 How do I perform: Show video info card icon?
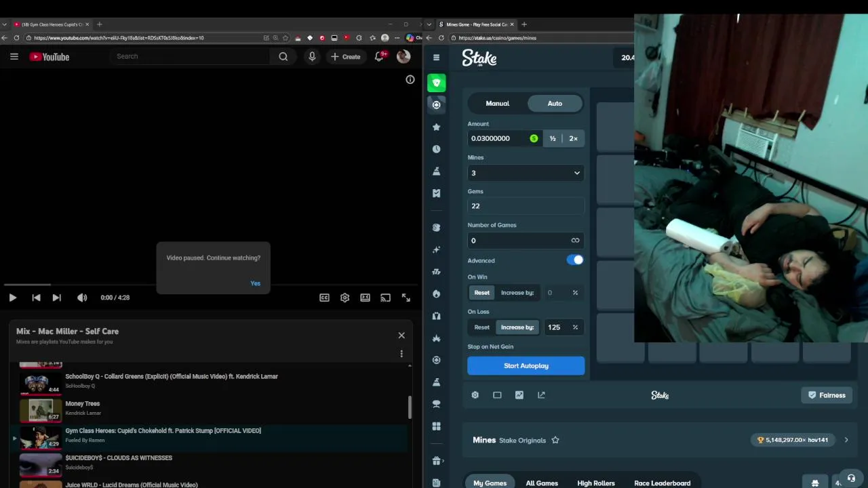point(410,79)
